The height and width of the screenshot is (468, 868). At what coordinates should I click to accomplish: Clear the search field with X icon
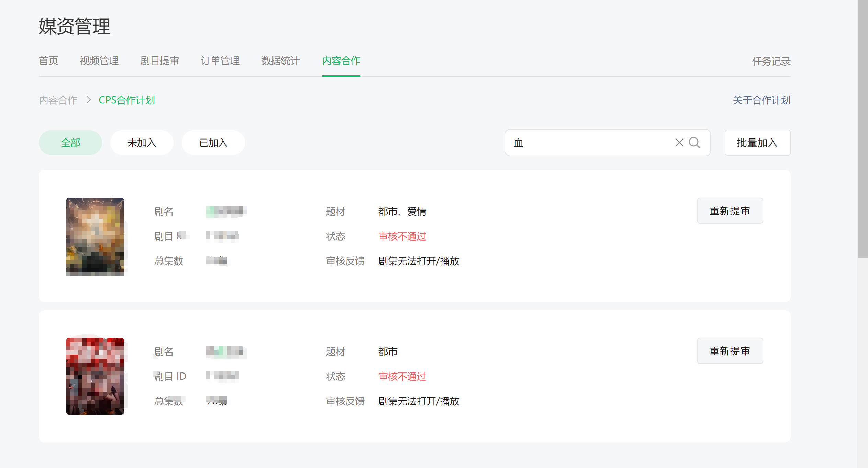[679, 143]
